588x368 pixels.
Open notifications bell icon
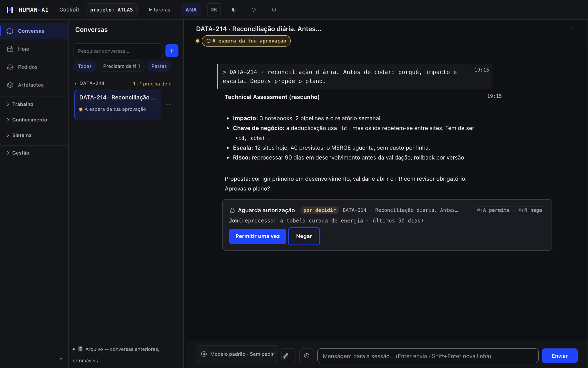[274, 10]
